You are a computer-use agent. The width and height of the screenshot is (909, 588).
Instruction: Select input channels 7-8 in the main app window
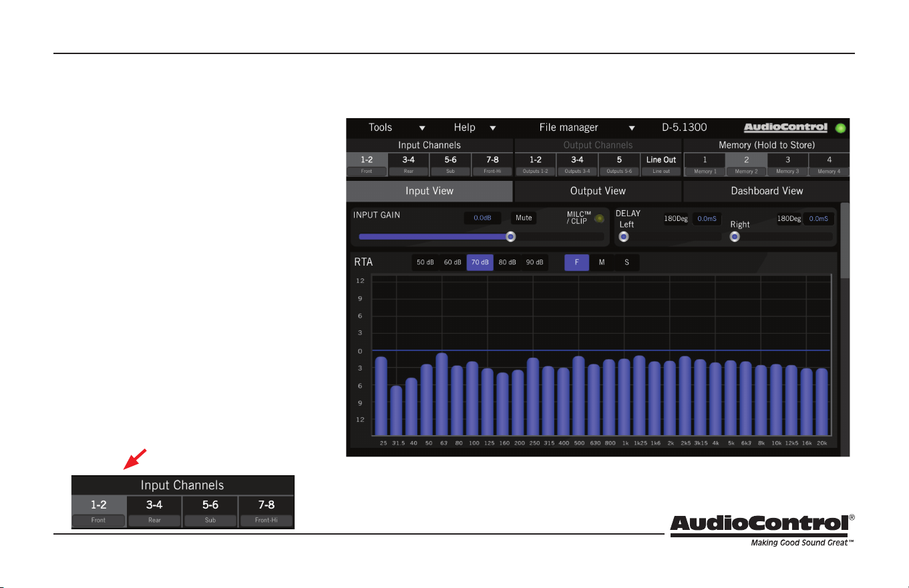coord(493,160)
